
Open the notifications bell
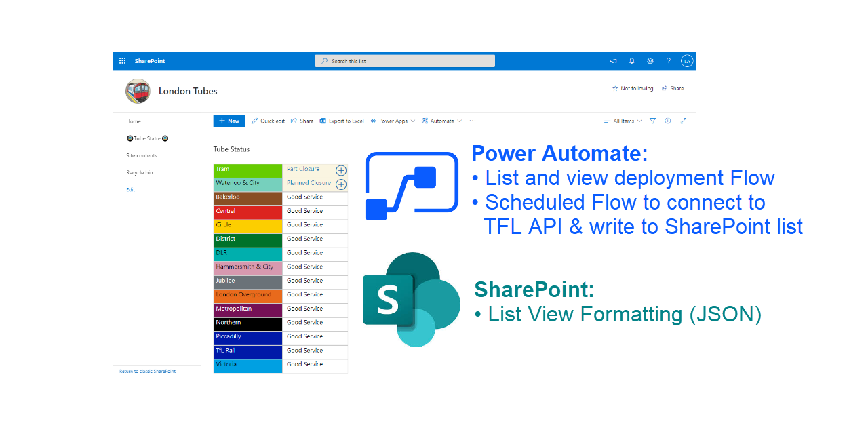[632, 61]
